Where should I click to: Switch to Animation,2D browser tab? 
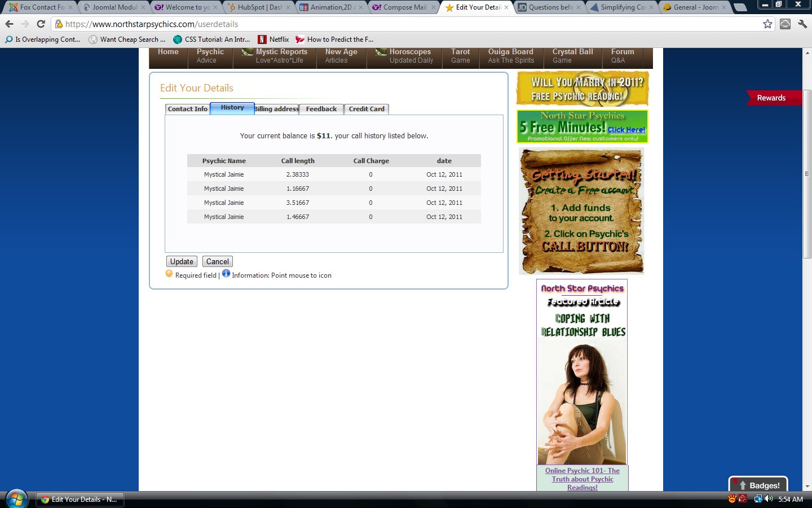(x=332, y=7)
